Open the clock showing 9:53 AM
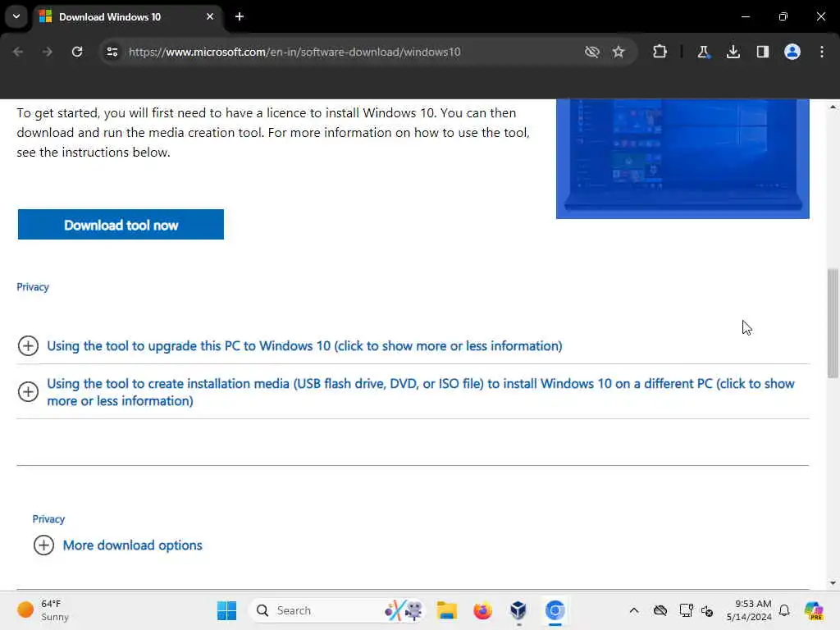 [749, 610]
